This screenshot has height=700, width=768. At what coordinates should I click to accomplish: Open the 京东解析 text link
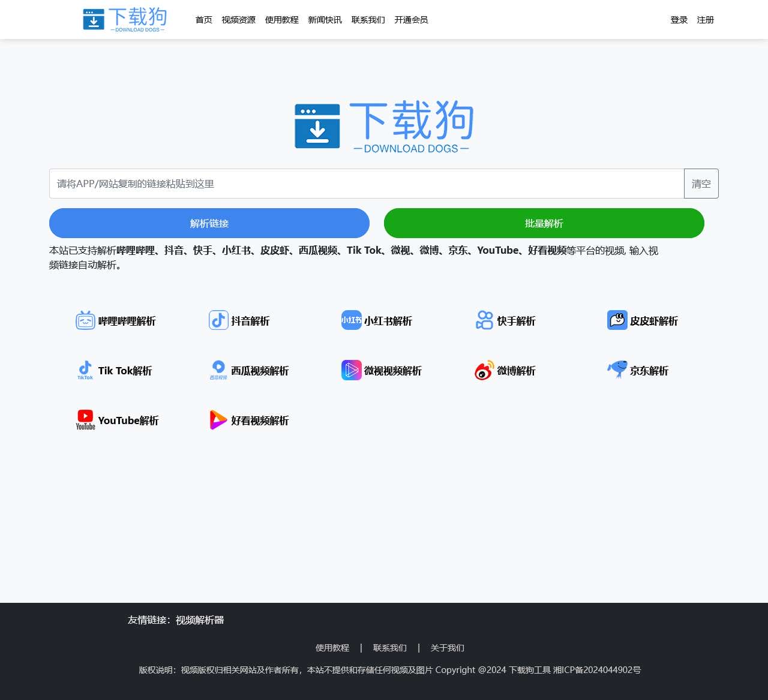[649, 371]
